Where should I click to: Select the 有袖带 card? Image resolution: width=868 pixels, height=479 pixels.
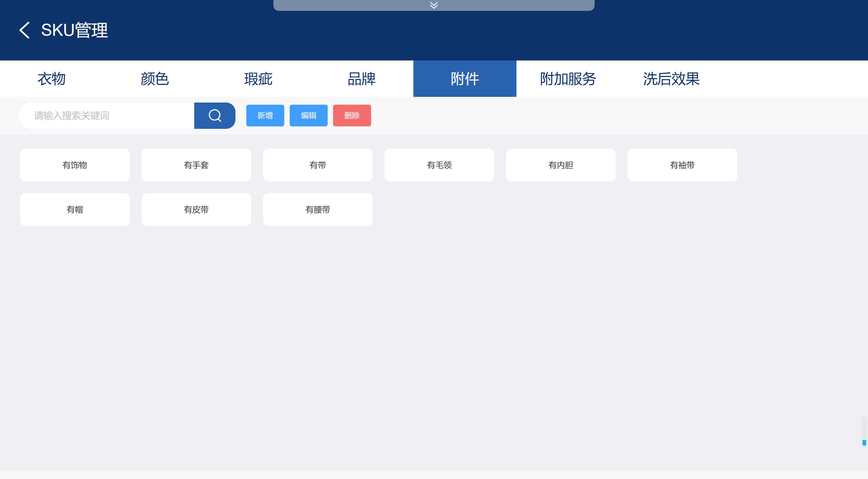pos(682,165)
